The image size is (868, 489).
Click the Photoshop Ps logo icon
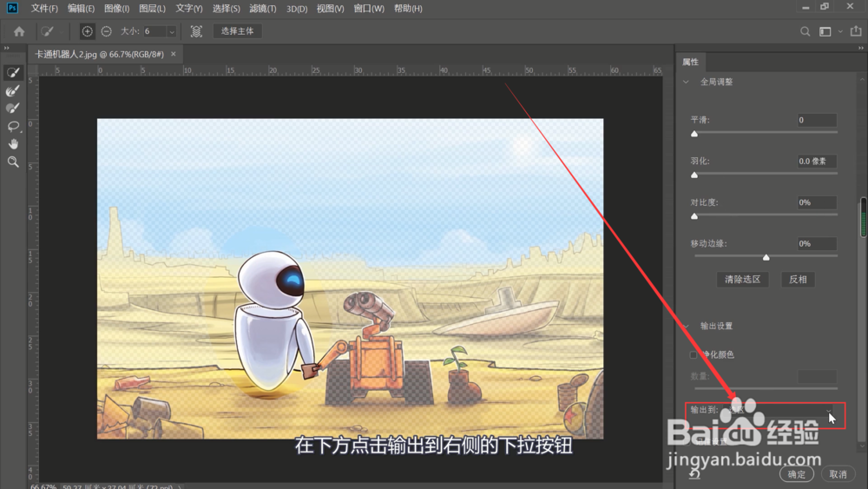[x=12, y=8]
